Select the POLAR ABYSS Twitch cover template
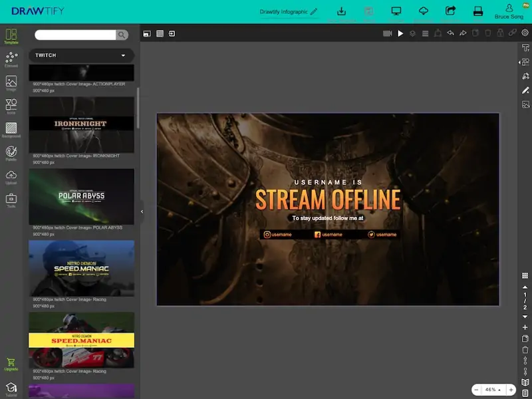 81,196
